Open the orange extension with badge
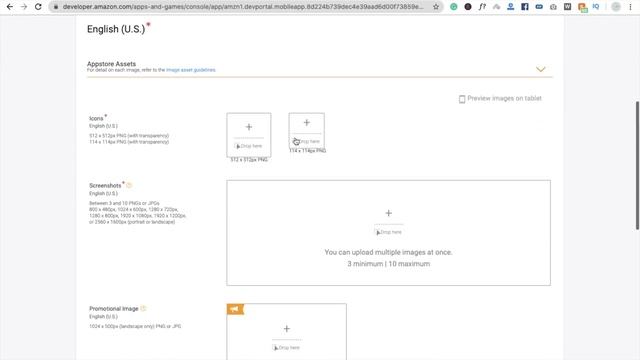Image resolution: width=640 pixels, height=360 pixels. (x=582, y=7)
